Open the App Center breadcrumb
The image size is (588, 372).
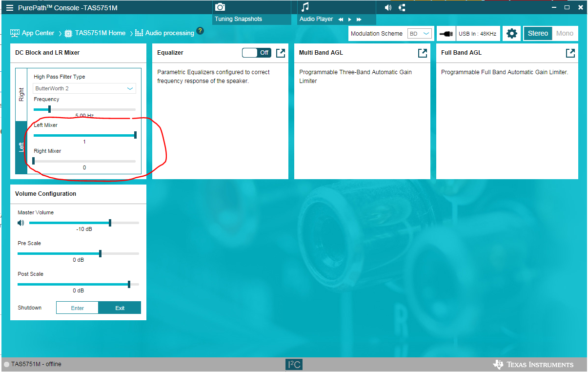(x=38, y=33)
